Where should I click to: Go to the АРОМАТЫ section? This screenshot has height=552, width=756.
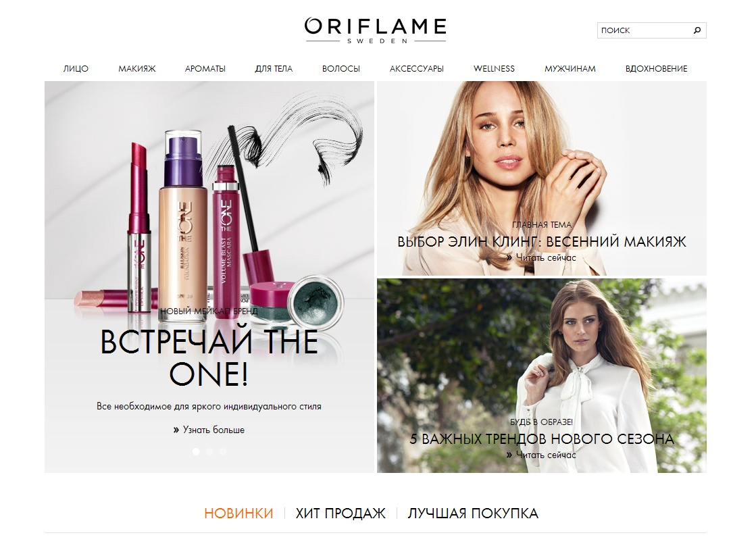[x=205, y=68]
